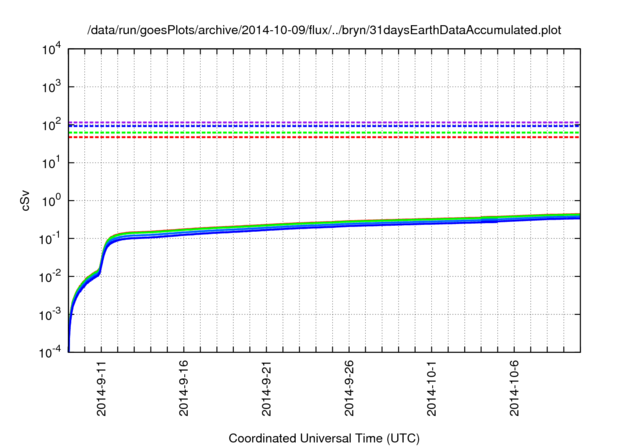Click the 2014-10-6 date label

514,388
